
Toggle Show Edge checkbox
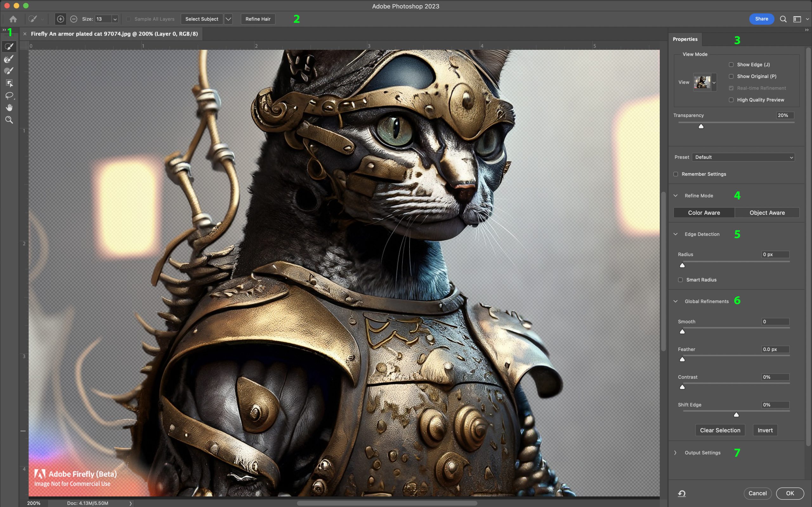click(731, 64)
